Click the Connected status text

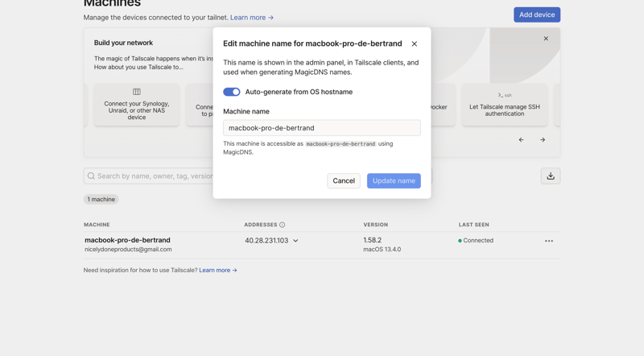[478, 241]
